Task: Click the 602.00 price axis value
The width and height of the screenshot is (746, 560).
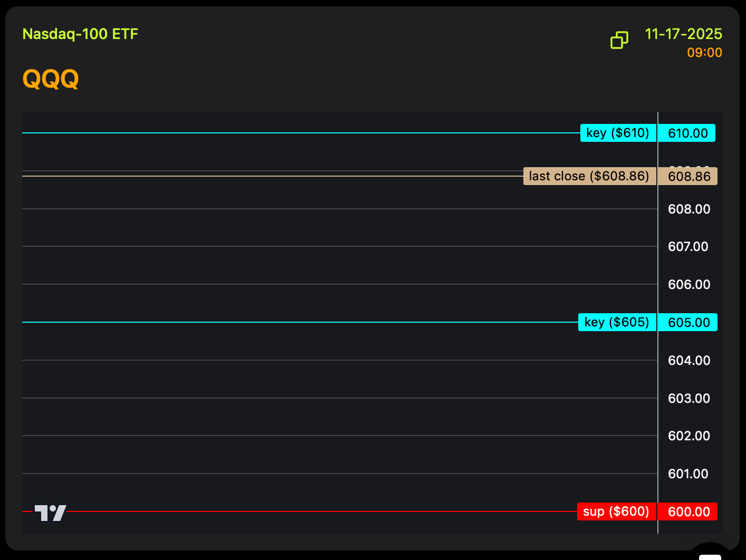Action: point(688,436)
